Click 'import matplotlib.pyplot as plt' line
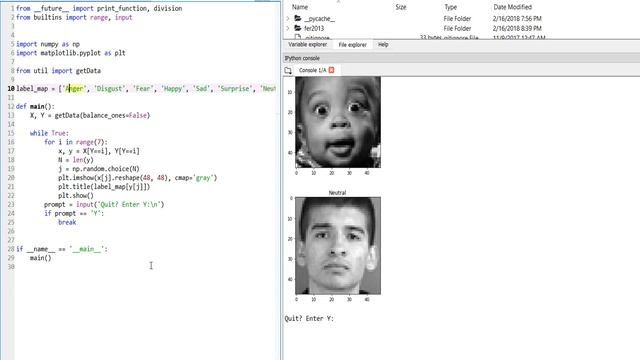The height and width of the screenshot is (360, 640). (x=71, y=53)
